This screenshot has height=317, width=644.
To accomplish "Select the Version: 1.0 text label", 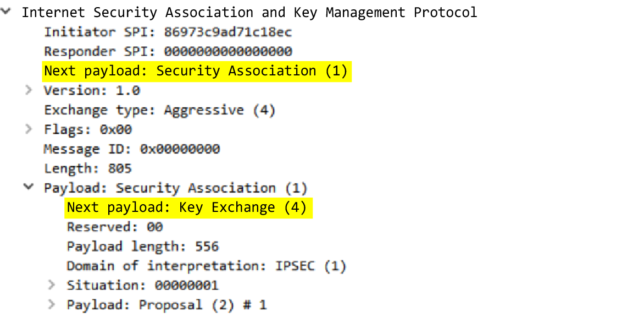I will [92, 90].
